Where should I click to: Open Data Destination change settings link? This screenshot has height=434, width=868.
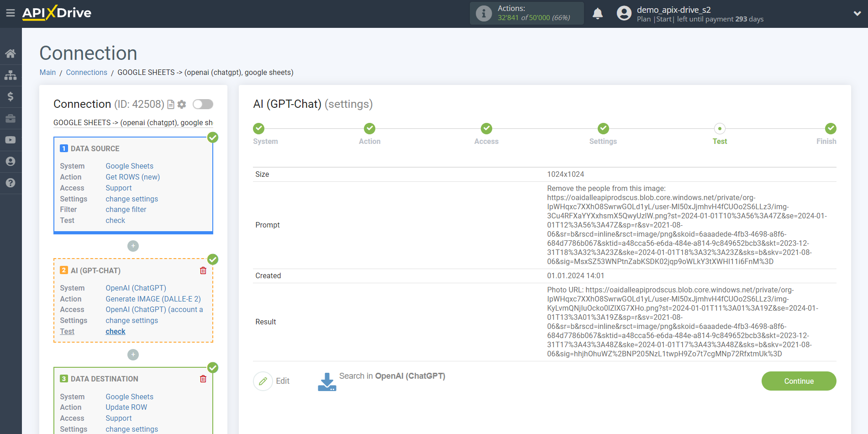132,429
